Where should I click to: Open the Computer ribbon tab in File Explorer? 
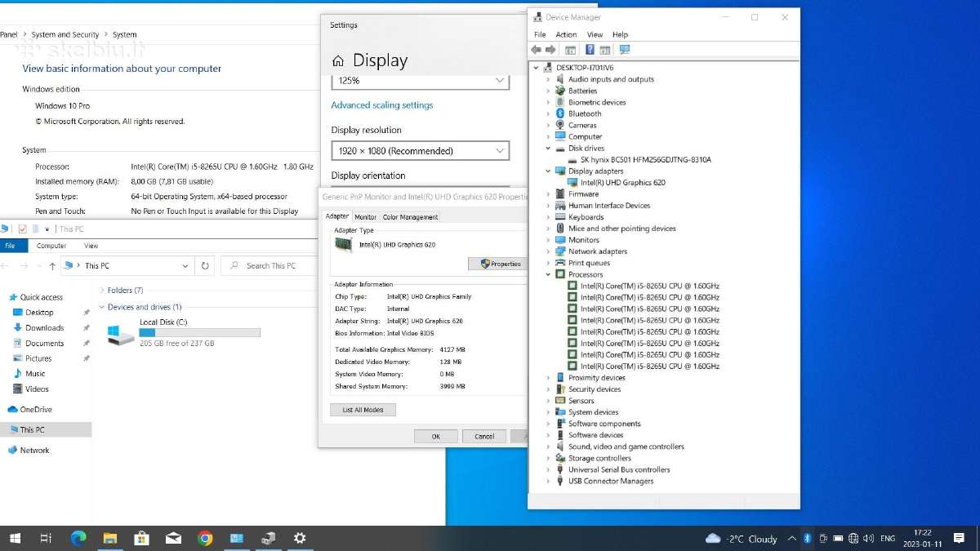51,246
